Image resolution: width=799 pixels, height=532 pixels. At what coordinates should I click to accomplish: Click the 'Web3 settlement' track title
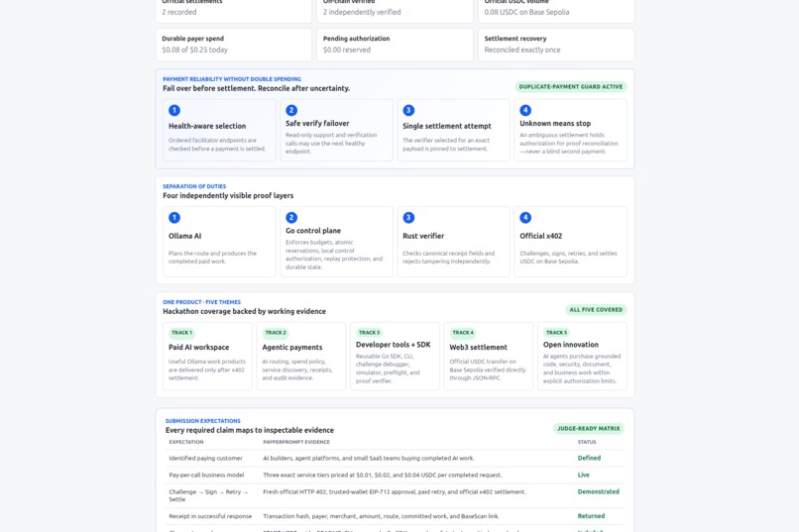click(x=478, y=347)
